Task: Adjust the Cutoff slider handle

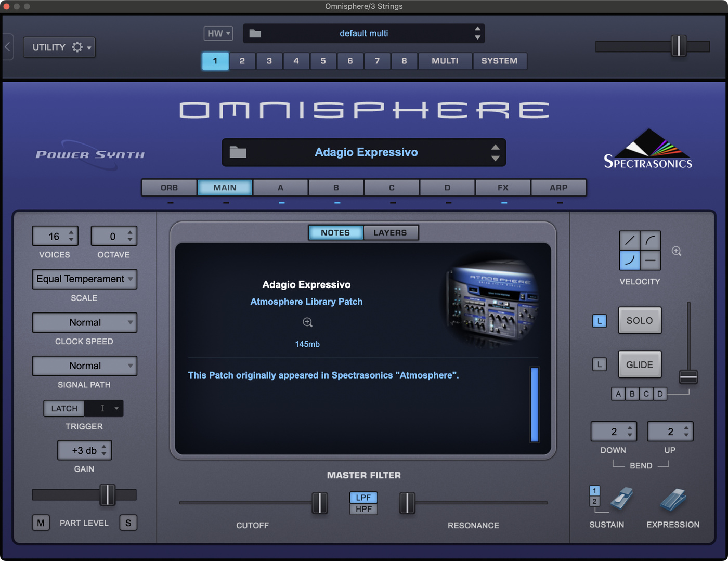Action: [x=320, y=503]
